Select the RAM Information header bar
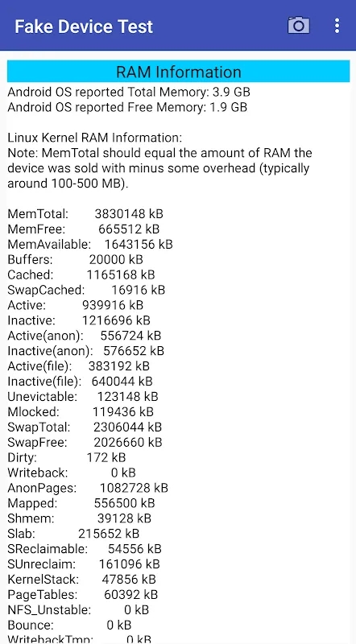Screen dimensions: 356x644 click(179, 72)
